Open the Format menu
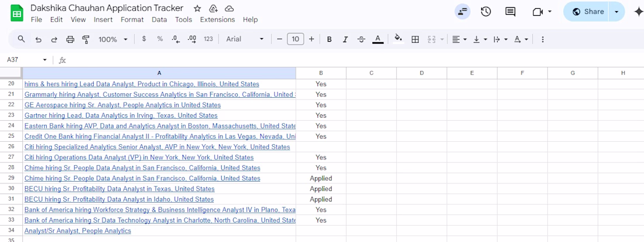The height and width of the screenshot is (242, 644). point(132,19)
